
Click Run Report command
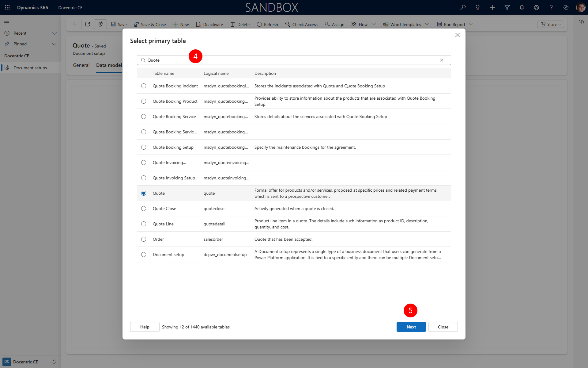(451, 24)
